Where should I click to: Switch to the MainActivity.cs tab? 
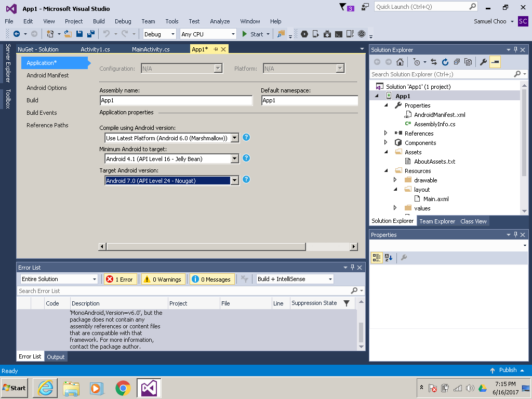click(151, 49)
